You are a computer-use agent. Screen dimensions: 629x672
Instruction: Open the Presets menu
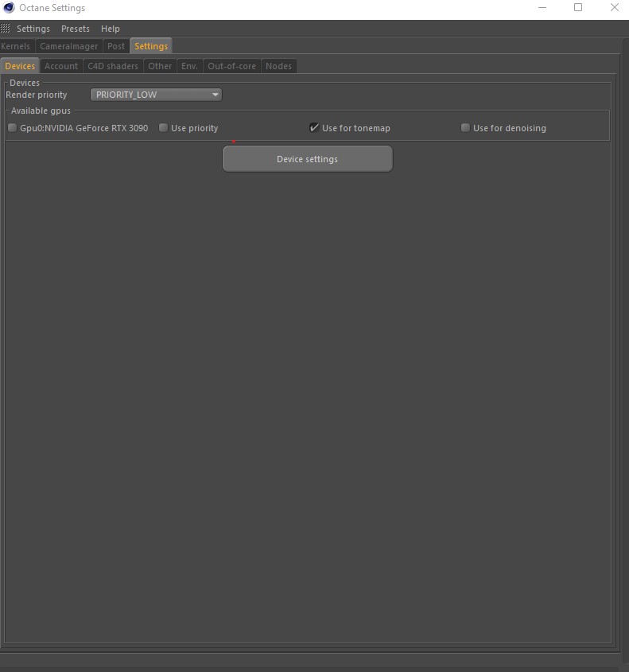[x=76, y=29]
